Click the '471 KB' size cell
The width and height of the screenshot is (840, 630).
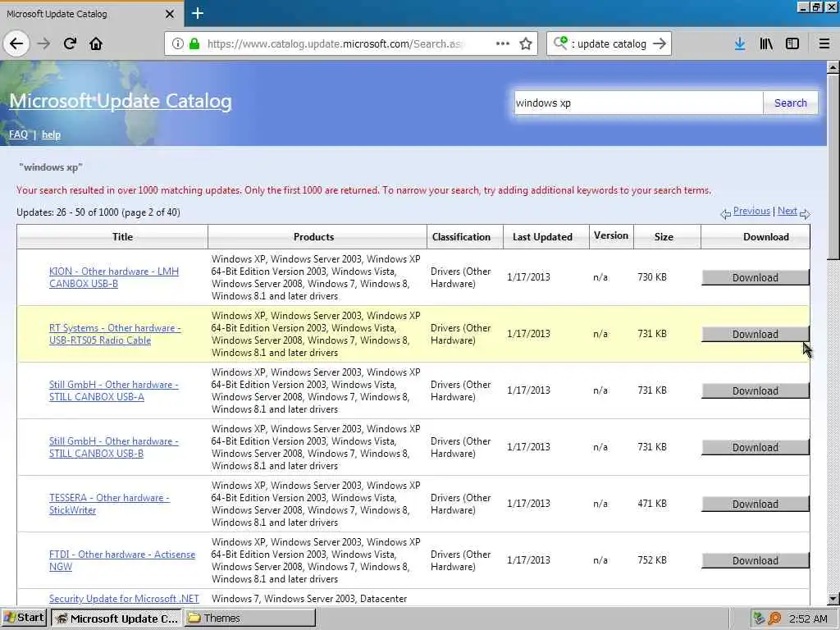coord(652,504)
